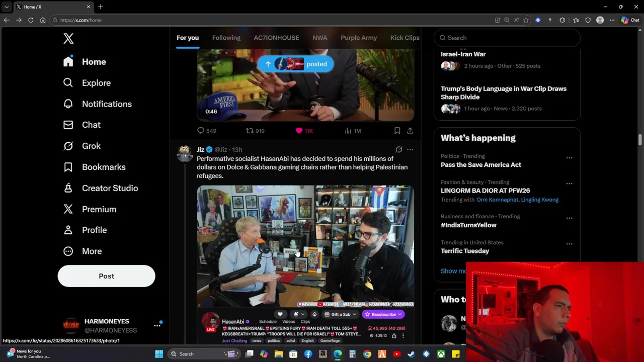Add this page to favorites star

[526, 20]
